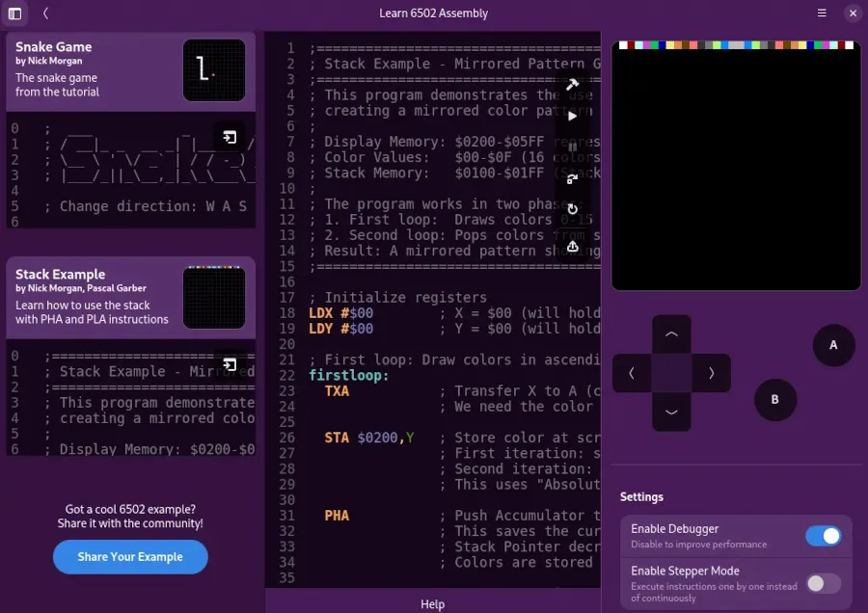The height and width of the screenshot is (613, 868).
Task: Click the share/export code icon
Action: tap(572, 247)
